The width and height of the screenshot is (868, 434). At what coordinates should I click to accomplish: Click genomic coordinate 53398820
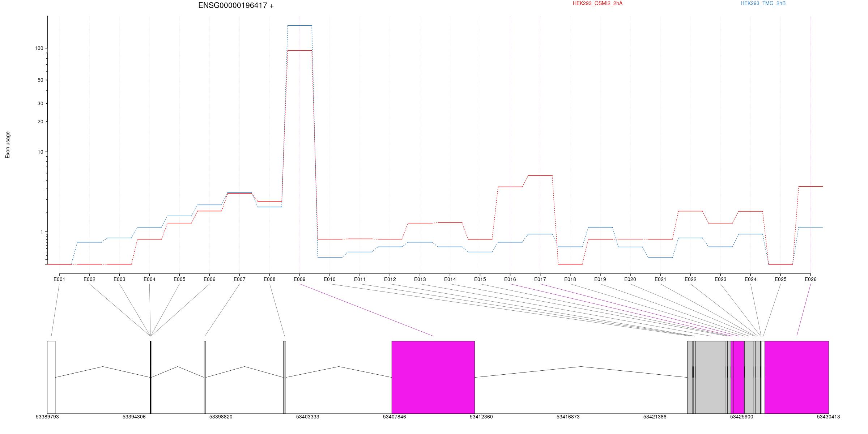click(x=221, y=417)
